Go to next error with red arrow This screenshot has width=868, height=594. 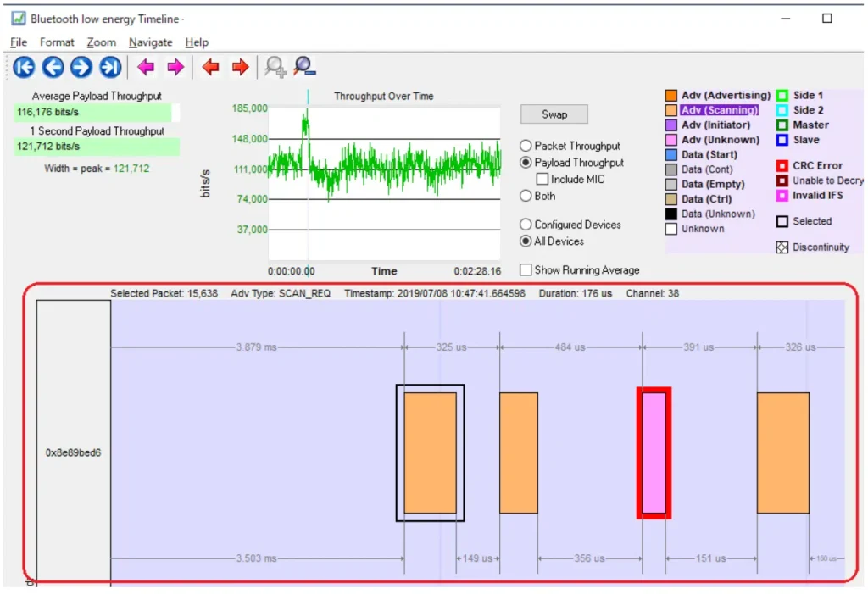tap(240, 67)
